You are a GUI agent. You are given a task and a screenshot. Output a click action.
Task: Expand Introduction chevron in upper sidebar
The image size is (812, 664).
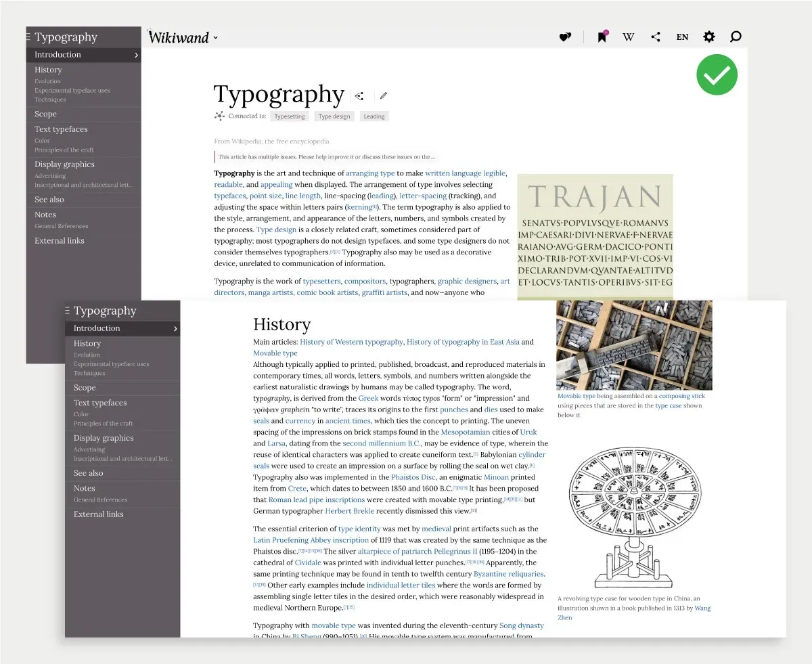pos(136,55)
